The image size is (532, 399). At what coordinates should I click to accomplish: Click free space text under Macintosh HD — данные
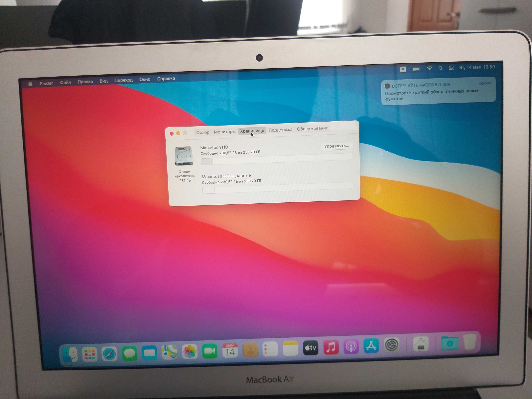tap(231, 182)
